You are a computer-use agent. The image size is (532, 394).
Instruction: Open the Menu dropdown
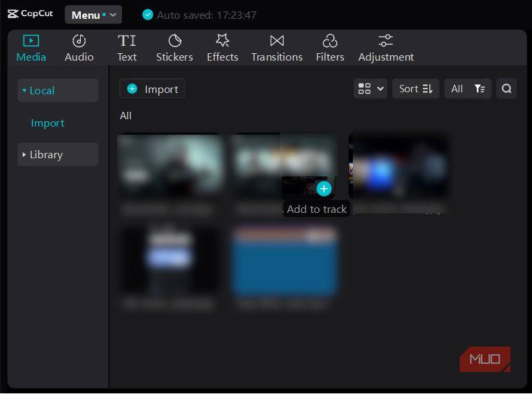[94, 15]
